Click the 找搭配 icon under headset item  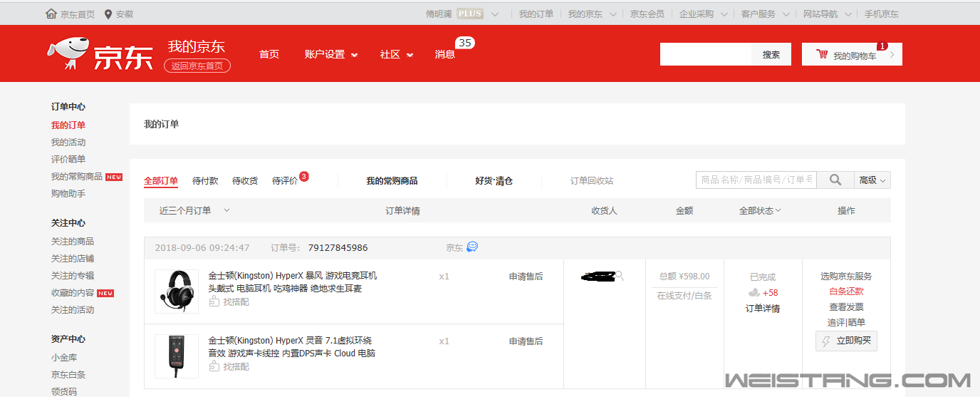[214, 301]
